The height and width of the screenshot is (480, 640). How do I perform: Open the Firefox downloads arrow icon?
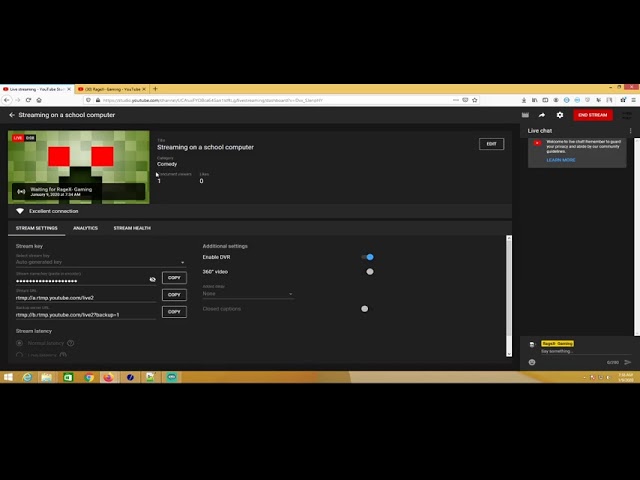click(x=524, y=100)
